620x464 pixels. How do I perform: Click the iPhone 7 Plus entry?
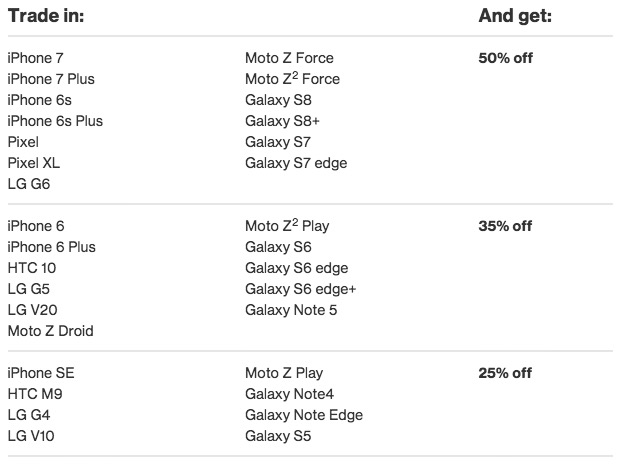(51, 79)
